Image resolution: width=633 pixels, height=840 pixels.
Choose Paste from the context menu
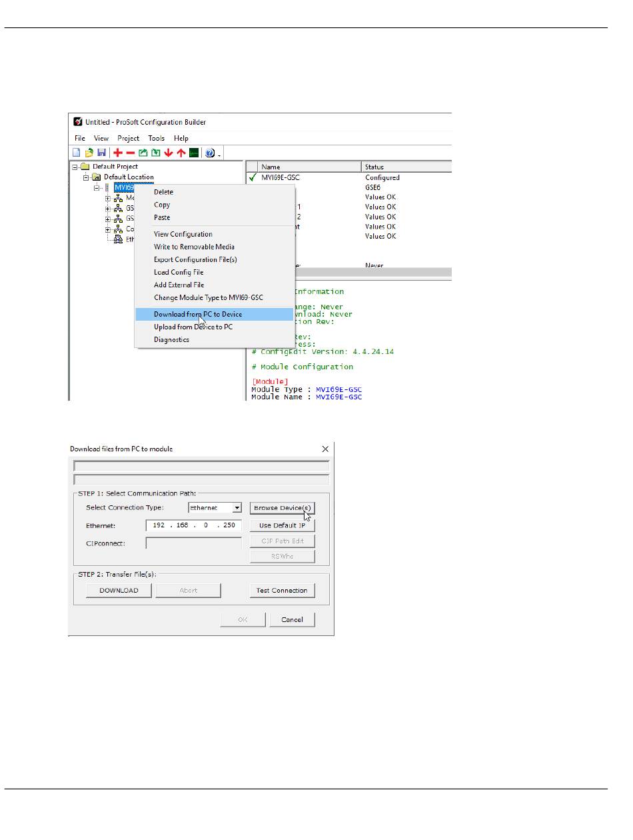(215, 217)
